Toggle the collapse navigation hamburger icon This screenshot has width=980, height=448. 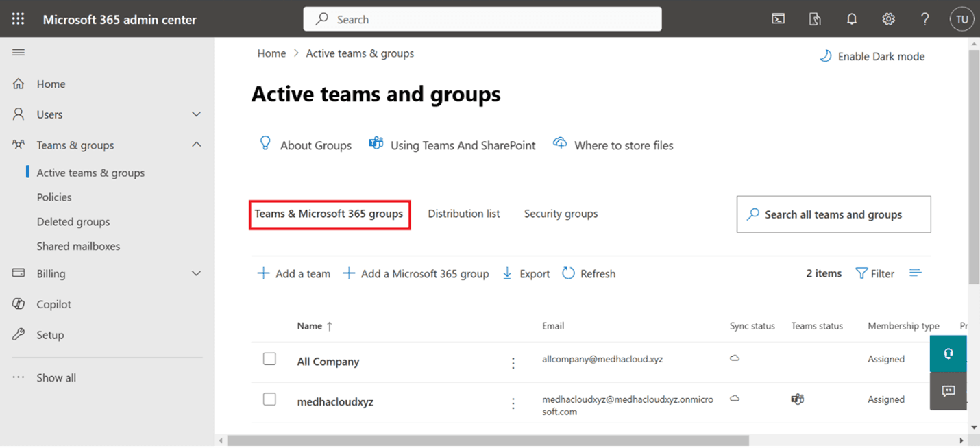pos(19,51)
